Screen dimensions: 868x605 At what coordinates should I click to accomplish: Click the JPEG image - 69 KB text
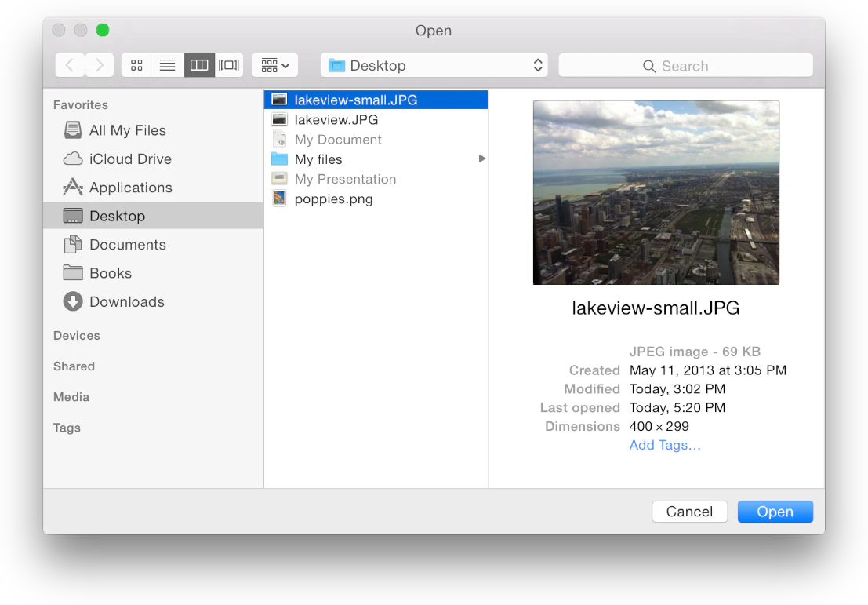tap(695, 352)
